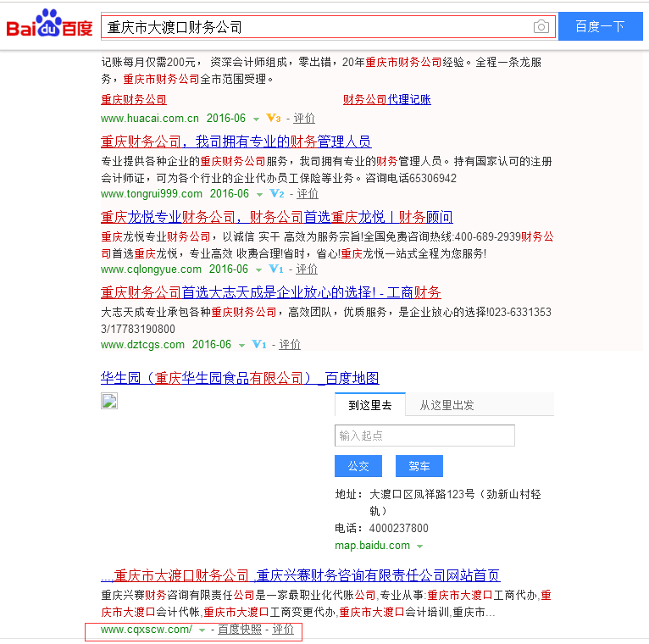Click the V1 credit badge for cqlongyue.com
Image resolution: width=649 pixels, height=644 pixels.
point(275,269)
